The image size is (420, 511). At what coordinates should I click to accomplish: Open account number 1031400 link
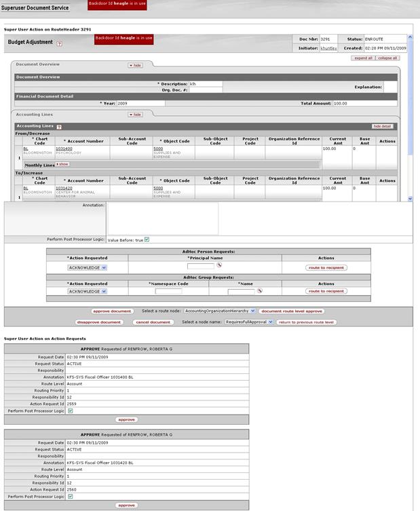pyautogui.click(x=64, y=149)
